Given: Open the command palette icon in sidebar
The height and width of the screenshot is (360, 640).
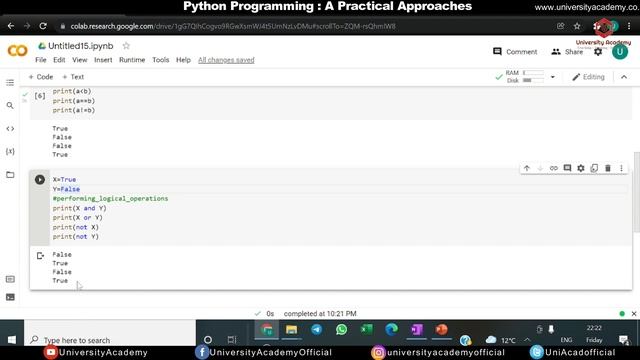Looking at the screenshot, I should coord(10,279).
